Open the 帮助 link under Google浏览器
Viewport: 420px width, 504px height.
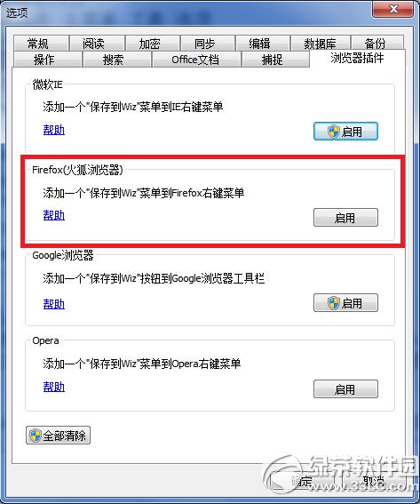click(x=54, y=304)
